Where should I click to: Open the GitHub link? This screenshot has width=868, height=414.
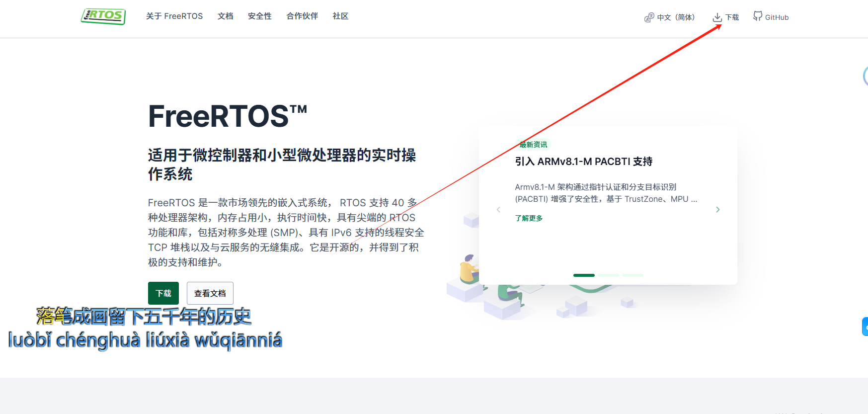tap(777, 17)
